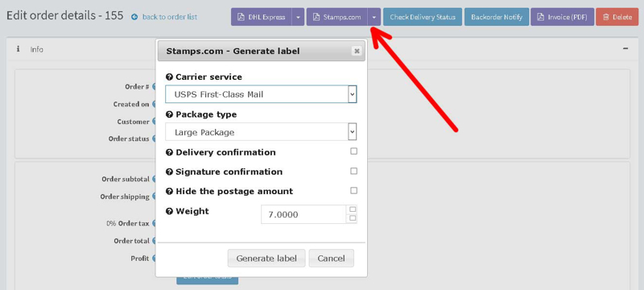Click the help icon next to Weight
644x290 pixels.
(x=169, y=212)
